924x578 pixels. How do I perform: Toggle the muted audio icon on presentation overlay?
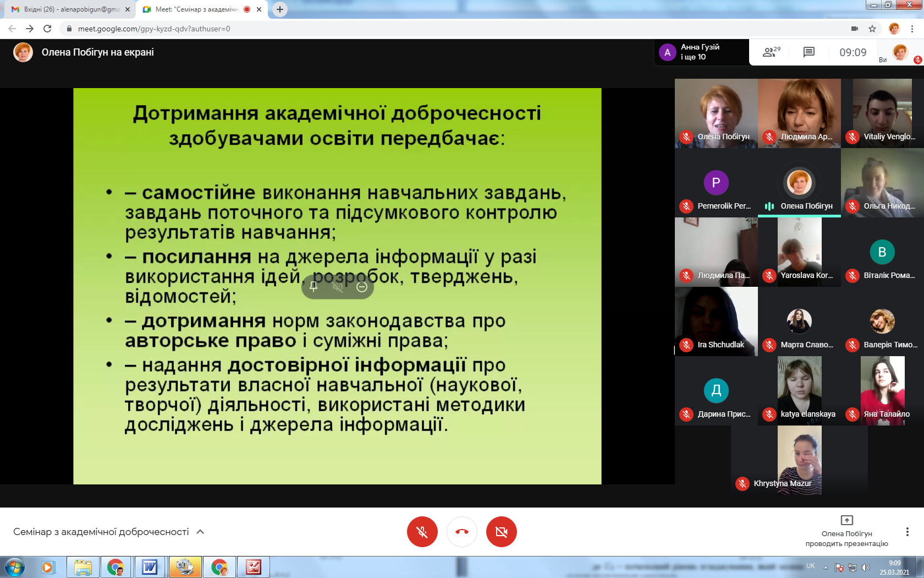pyautogui.click(x=338, y=286)
